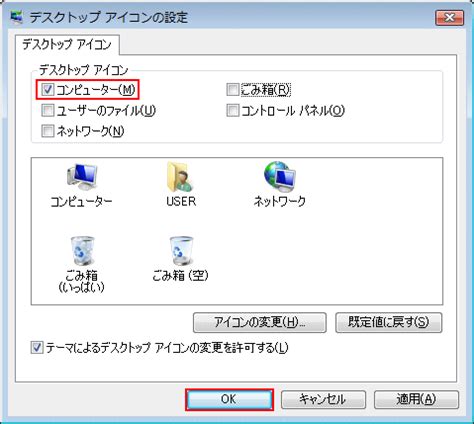Click the 適用(A) button
Image resolution: width=474 pixels, height=424 pixels.
pyautogui.click(x=416, y=399)
